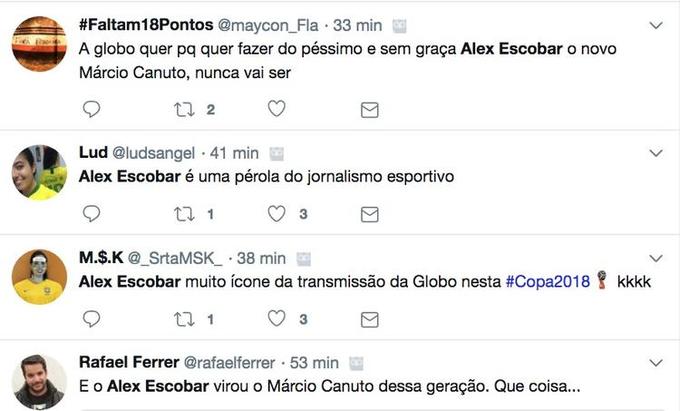Retweet M.$.K's Copa2018 tweet

tap(184, 319)
